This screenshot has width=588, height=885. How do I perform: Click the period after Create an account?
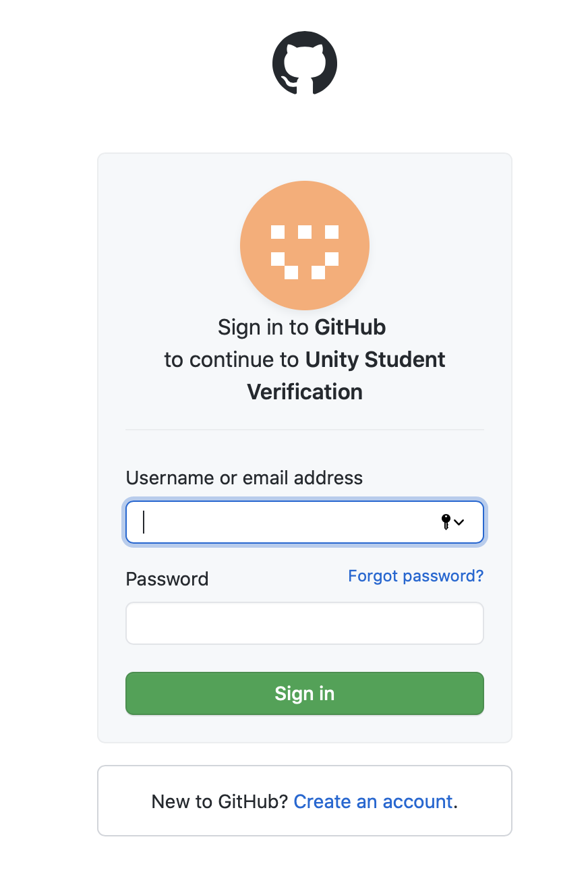[x=456, y=807]
